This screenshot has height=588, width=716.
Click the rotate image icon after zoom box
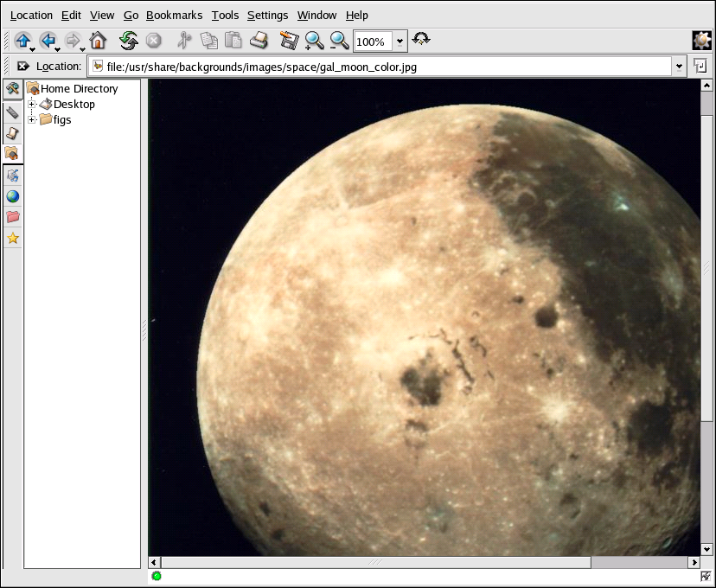pyautogui.click(x=421, y=40)
